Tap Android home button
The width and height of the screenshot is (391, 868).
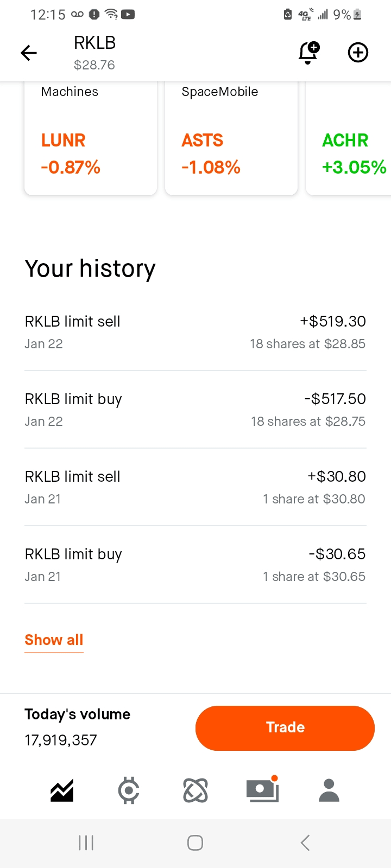point(195,843)
